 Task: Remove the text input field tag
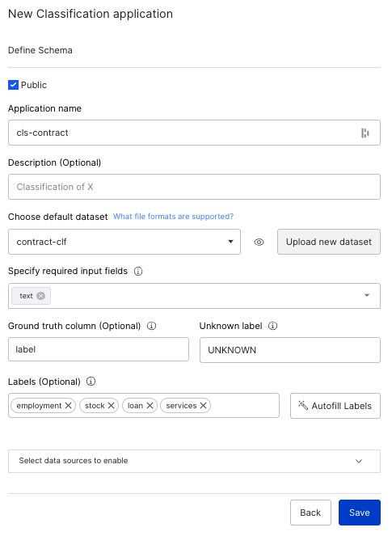(40, 296)
